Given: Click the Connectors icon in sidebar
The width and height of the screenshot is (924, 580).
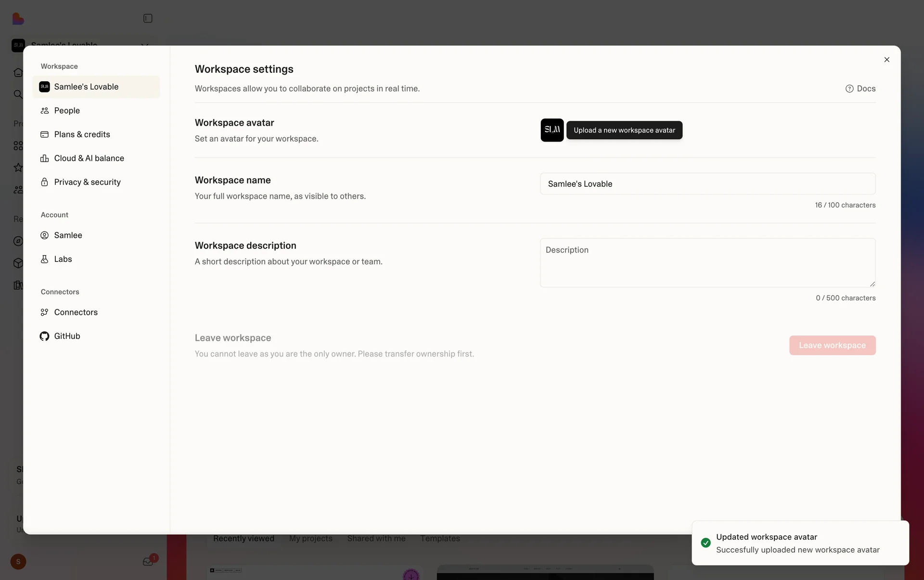Looking at the screenshot, I should tap(44, 312).
